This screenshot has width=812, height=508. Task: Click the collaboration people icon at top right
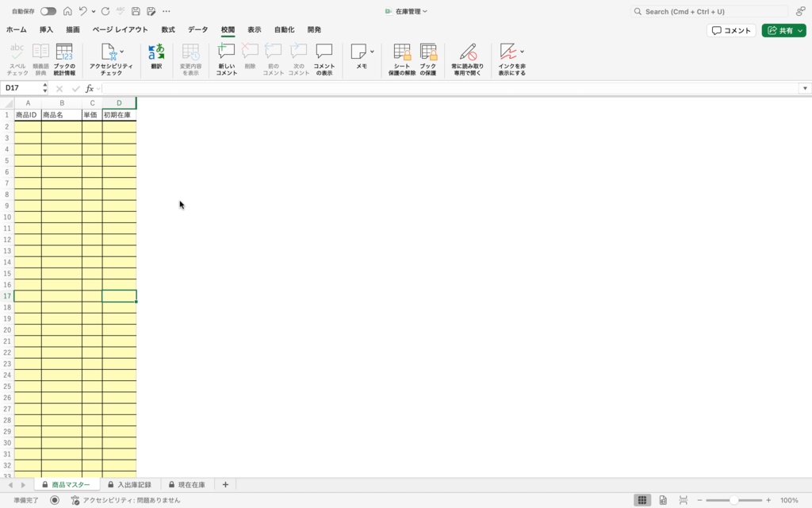(801, 11)
